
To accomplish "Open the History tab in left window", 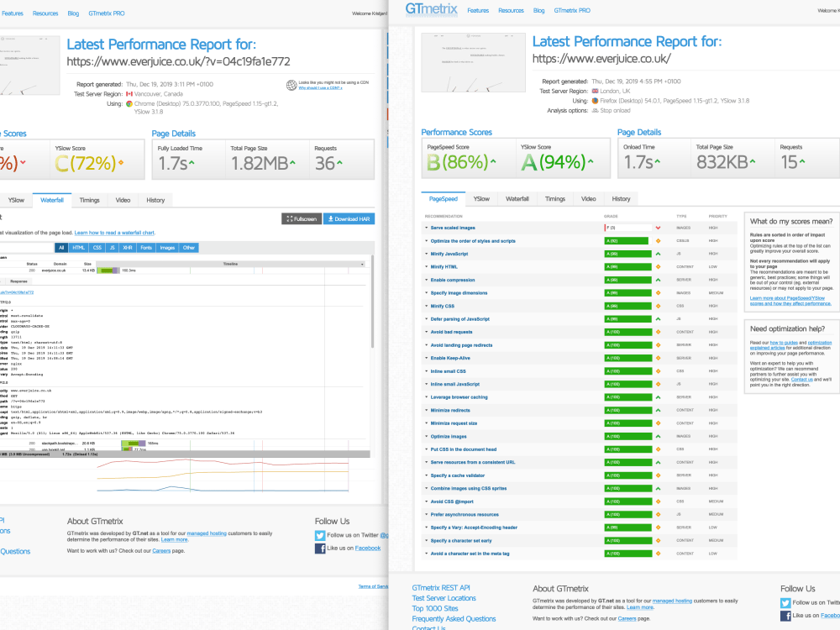I will [x=155, y=201].
